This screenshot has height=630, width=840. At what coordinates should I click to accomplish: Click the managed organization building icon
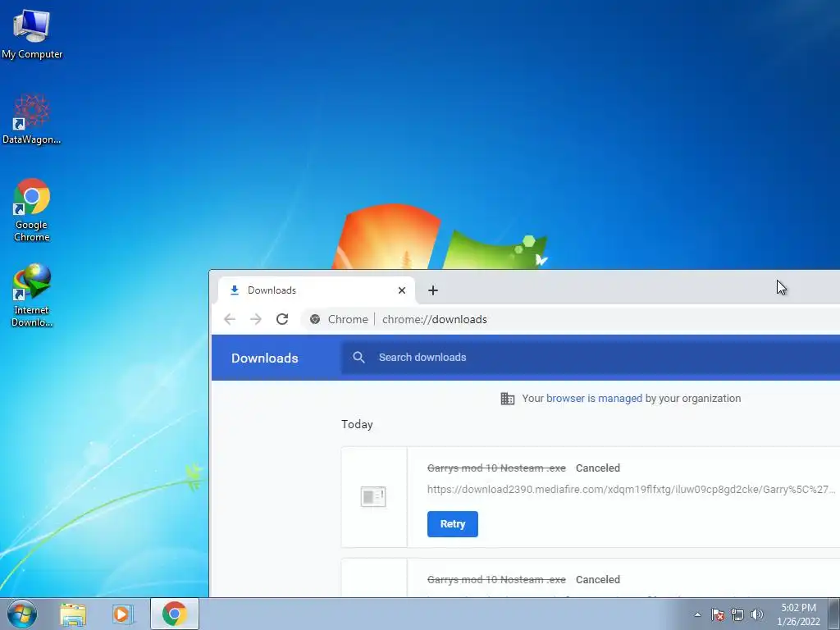[x=507, y=399]
